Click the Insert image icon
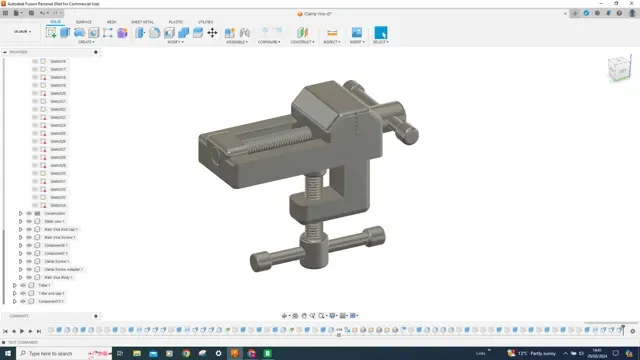640x360 pixels. click(357, 33)
